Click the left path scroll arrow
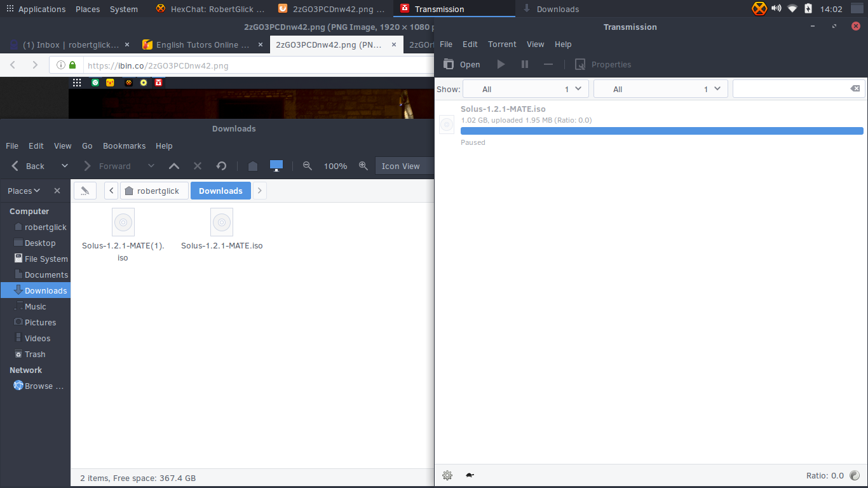Viewport: 868px width, 488px height. click(111, 191)
